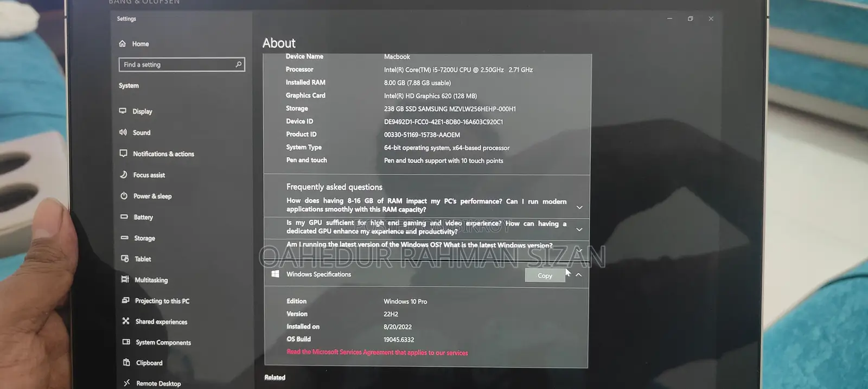Screen dimensions: 868x389
Task: Click the System Components icon
Action: tap(126, 342)
